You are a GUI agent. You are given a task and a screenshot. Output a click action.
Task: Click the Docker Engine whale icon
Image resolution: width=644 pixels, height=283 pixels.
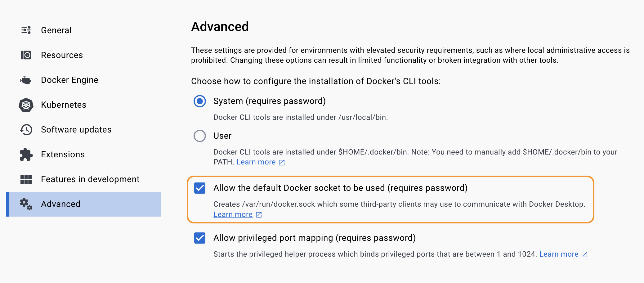[x=26, y=80]
